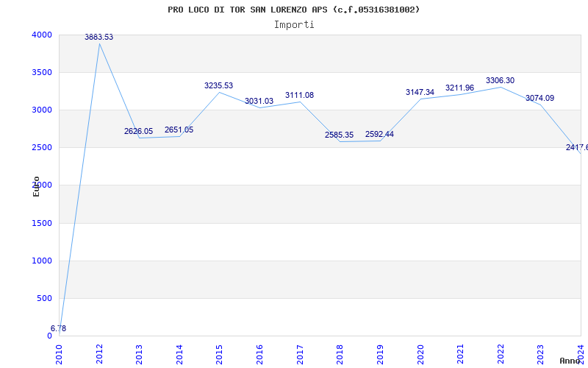Image resolution: width=588 pixels, height=368 pixels.
Task: Click the 3074.09 data label
Action: (539, 99)
